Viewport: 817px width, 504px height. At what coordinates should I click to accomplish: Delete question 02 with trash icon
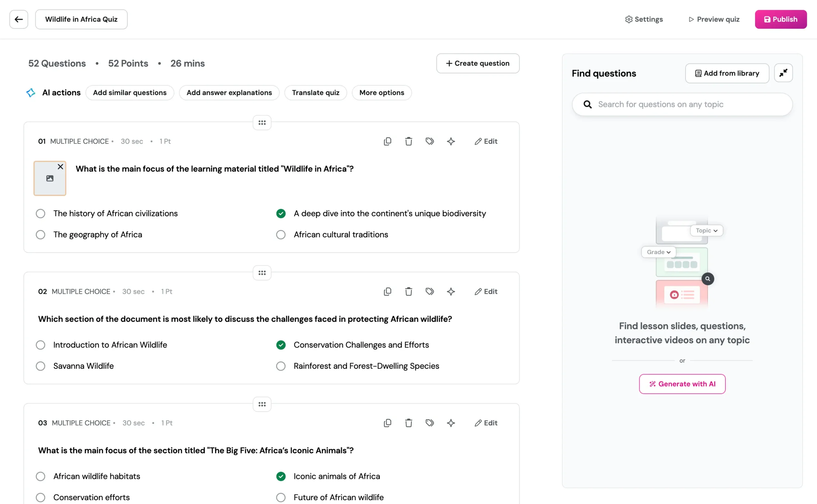tap(408, 291)
